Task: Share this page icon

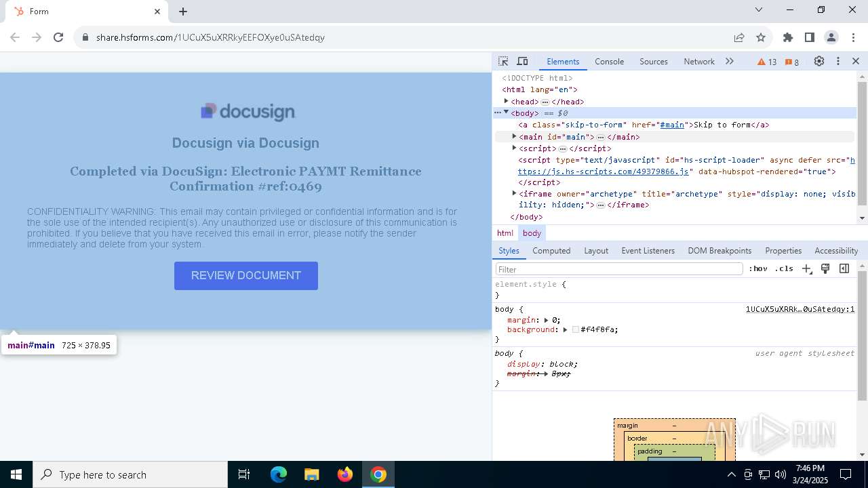Action: coord(739,37)
